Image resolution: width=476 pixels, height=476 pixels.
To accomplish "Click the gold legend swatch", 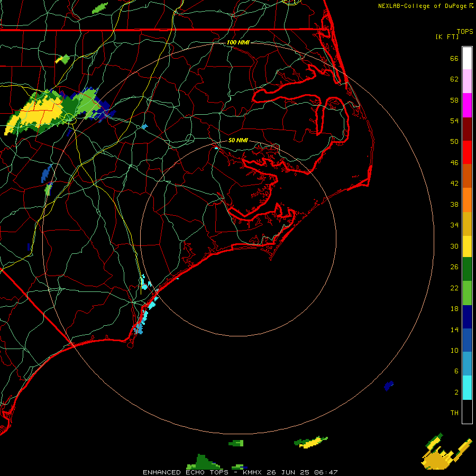I will pos(467,224).
